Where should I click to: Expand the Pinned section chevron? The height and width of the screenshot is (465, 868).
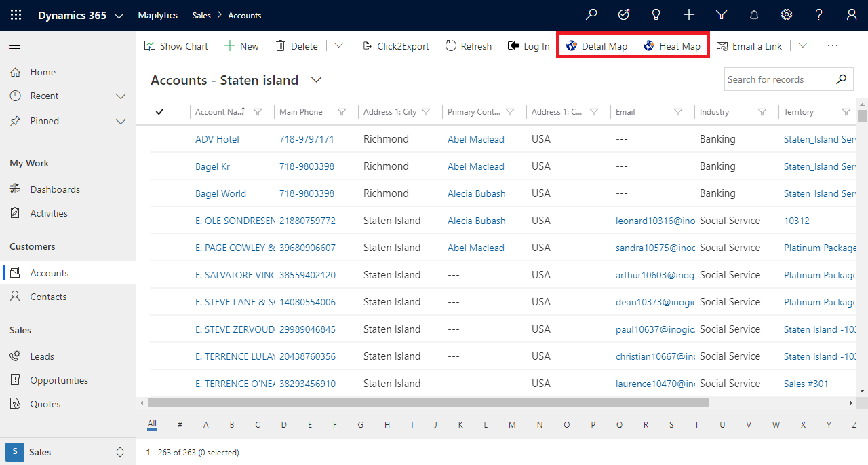pos(121,122)
